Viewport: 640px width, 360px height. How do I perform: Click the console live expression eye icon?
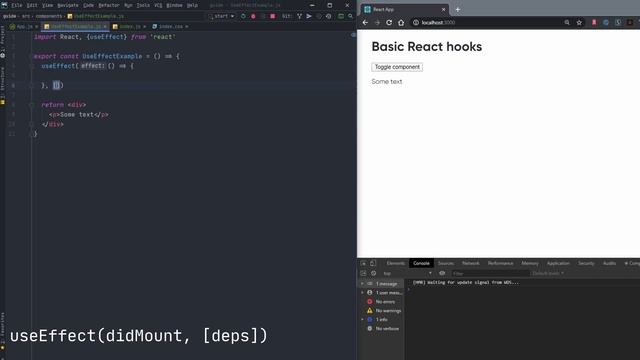(442, 273)
